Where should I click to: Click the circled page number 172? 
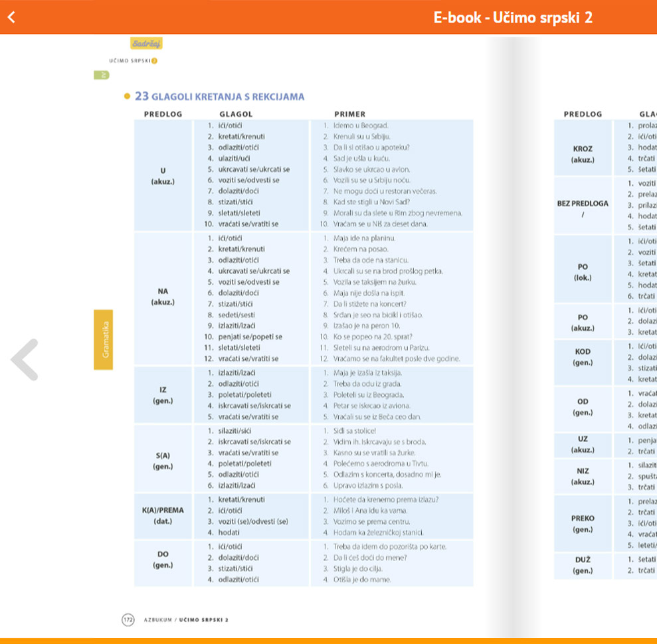tap(128, 619)
